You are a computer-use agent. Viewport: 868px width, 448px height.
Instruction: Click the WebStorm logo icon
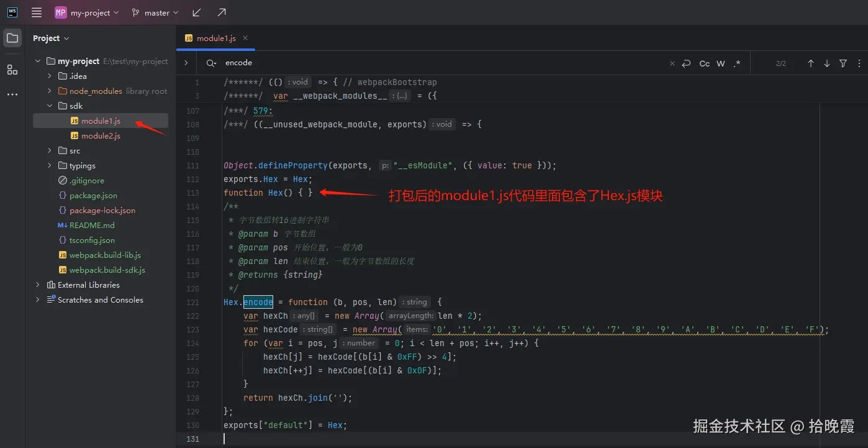pyautogui.click(x=12, y=12)
